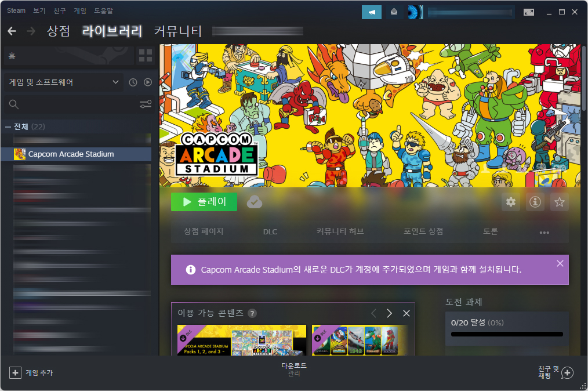Open Friends and Chat icon
588x391 pixels.
(567, 372)
